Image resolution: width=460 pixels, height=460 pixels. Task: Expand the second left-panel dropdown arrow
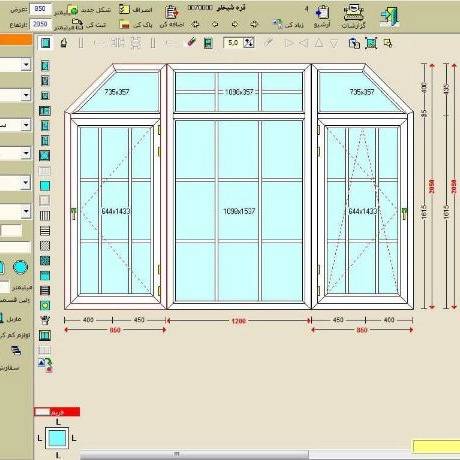click(26, 95)
